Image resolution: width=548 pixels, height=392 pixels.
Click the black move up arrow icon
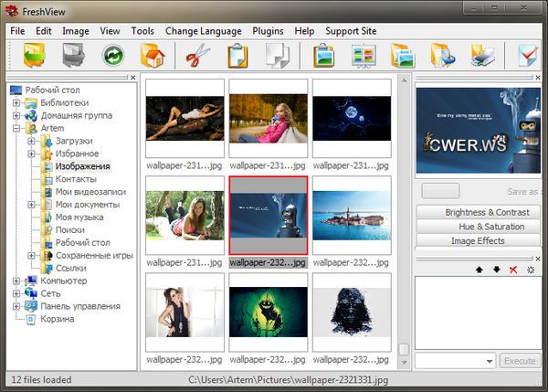click(x=479, y=270)
